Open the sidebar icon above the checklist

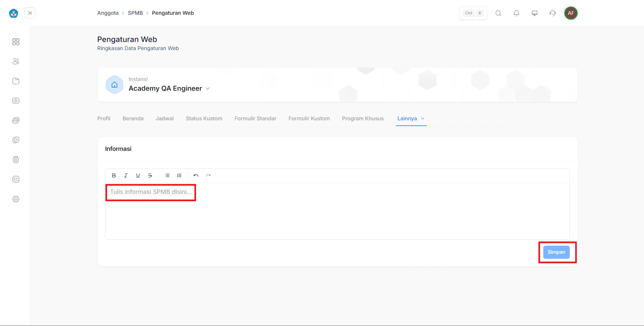click(x=16, y=160)
